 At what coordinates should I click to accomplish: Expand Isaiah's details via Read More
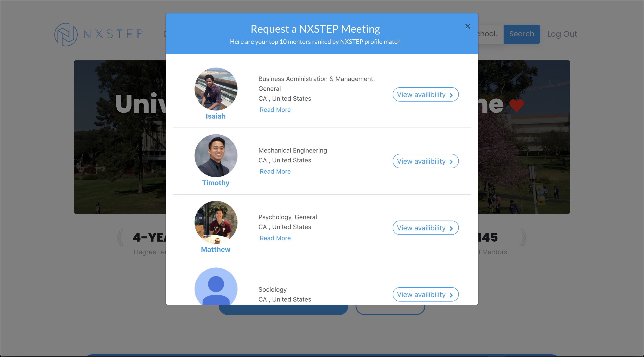point(275,110)
